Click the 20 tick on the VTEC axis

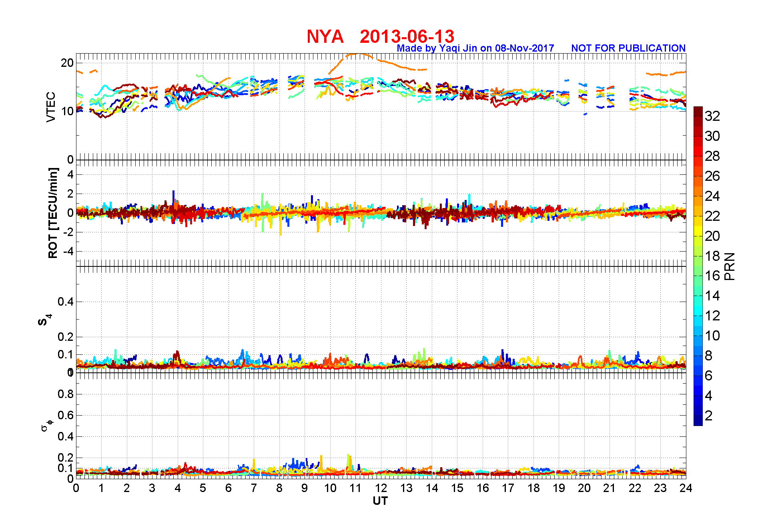coord(67,63)
